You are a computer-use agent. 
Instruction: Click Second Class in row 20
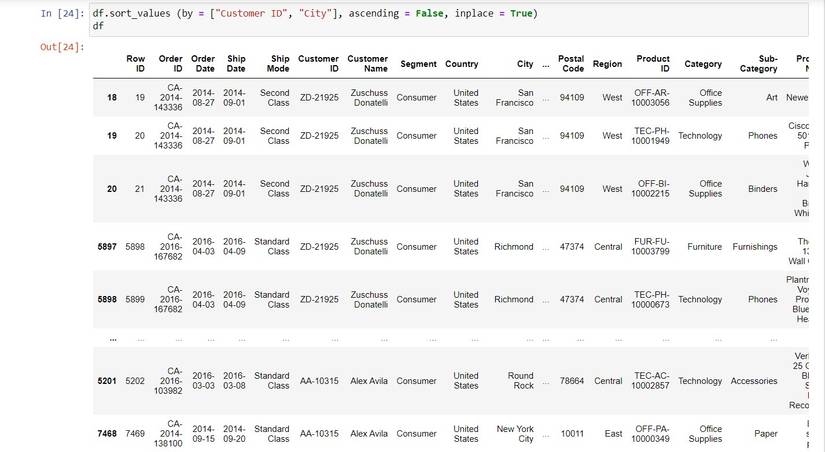click(275, 189)
